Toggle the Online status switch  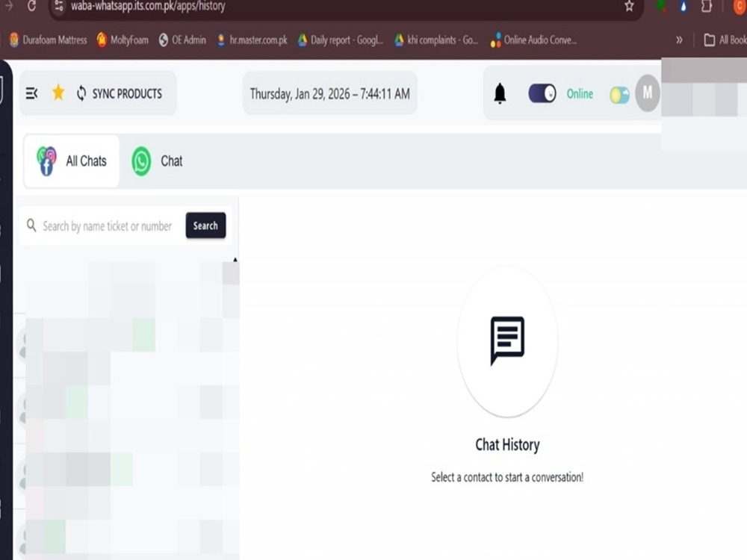tap(542, 93)
